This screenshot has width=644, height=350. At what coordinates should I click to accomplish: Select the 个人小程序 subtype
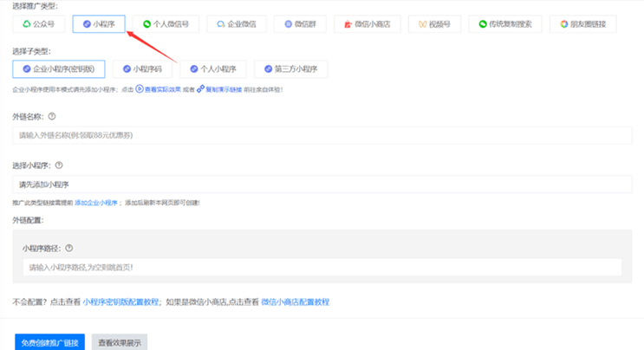click(213, 69)
